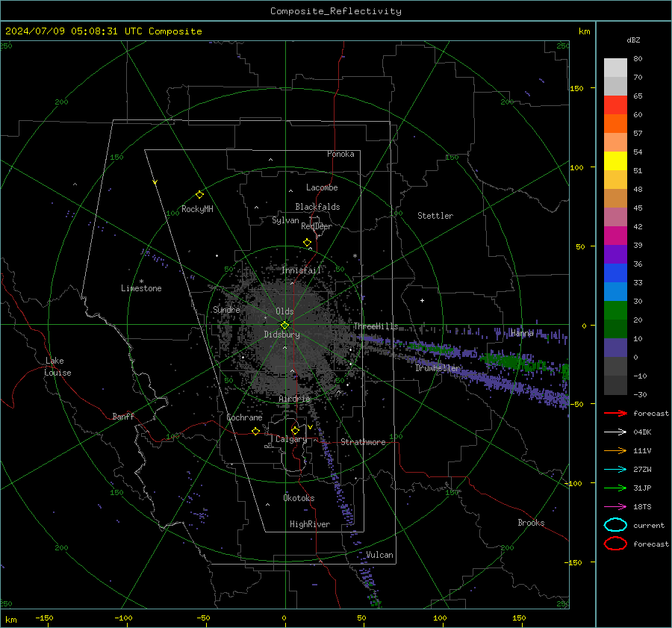The image size is (672, 628).
Task: Select the dark orange swatch under 60
Action: click(615, 124)
